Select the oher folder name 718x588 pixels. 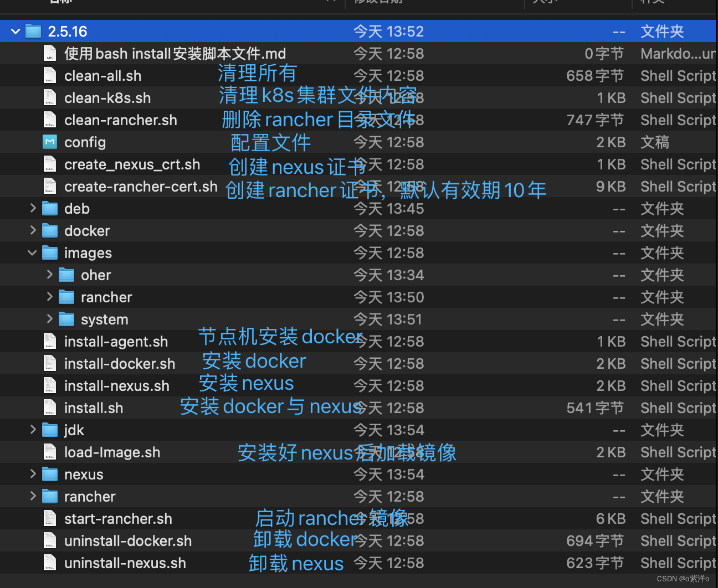(x=96, y=275)
